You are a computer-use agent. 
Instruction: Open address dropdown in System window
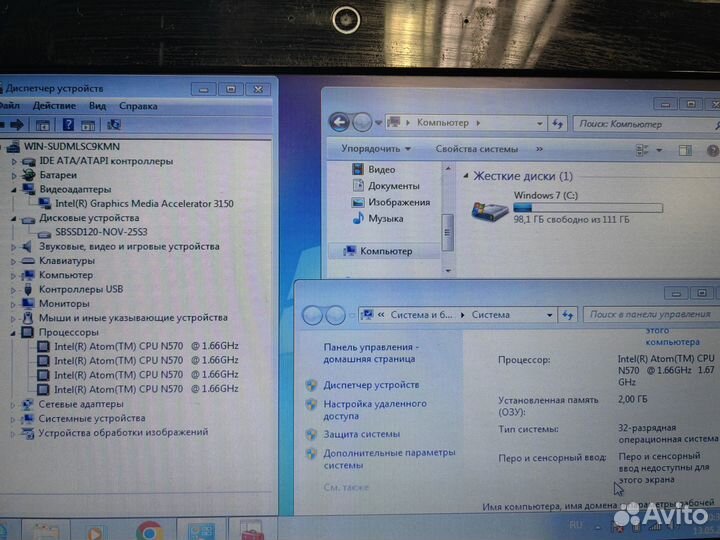[549, 315]
